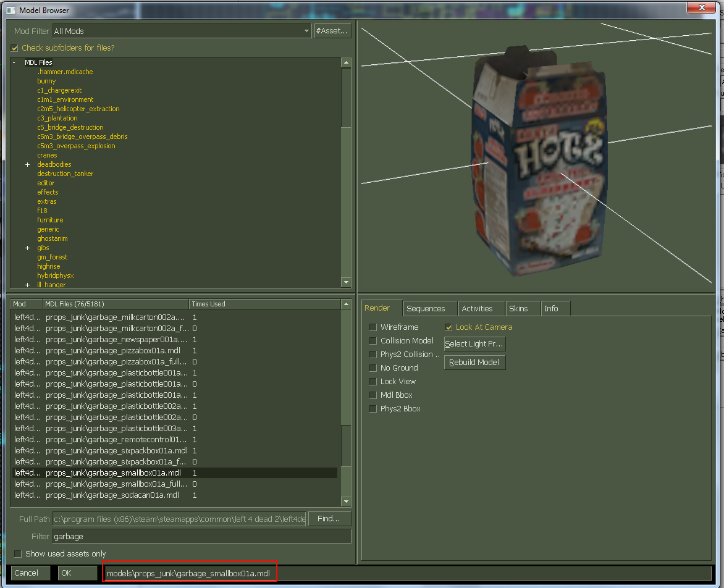Confirm with the OK button
This screenshot has height=588, width=724.
(x=78, y=573)
